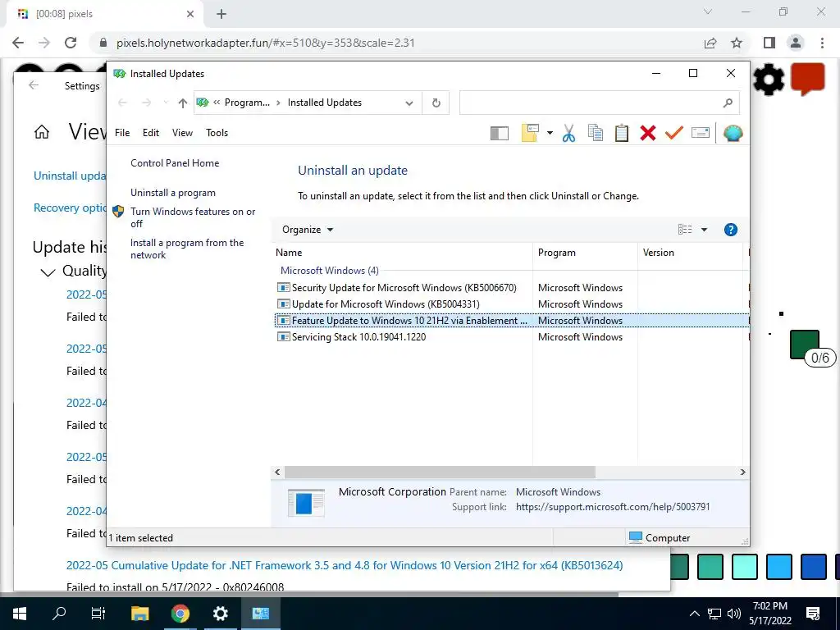Open Chrome three-dot menu
Screen dimensions: 840x630
click(822, 43)
